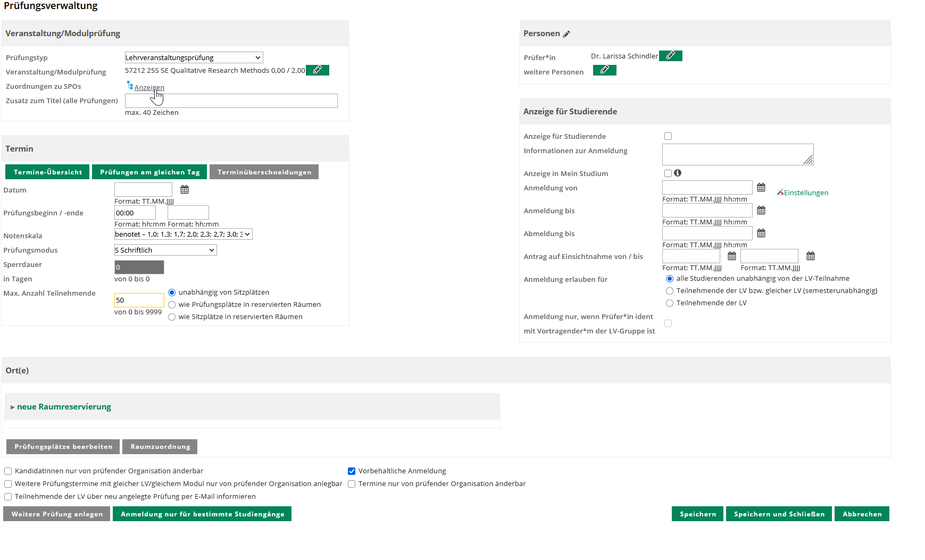The width and height of the screenshot is (925, 560).
Task: Open the calendar picker for Datum
Action: 185,190
